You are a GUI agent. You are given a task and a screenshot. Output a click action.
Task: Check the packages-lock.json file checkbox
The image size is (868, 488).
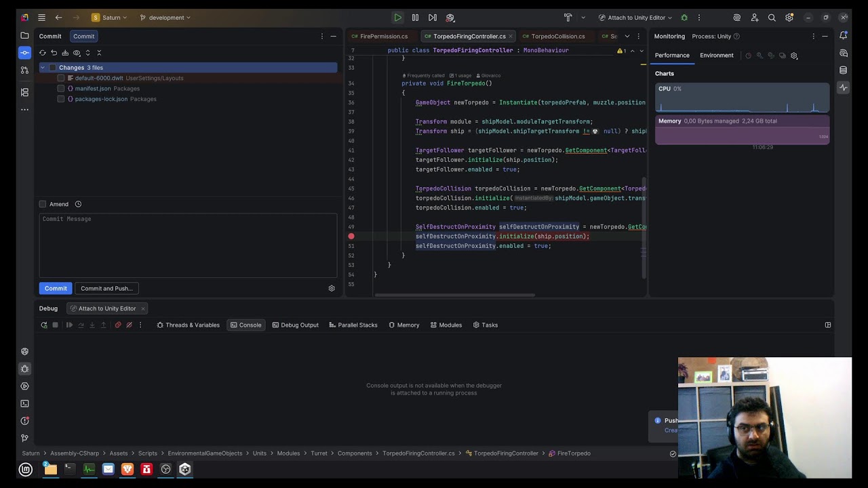pos(61,99)
